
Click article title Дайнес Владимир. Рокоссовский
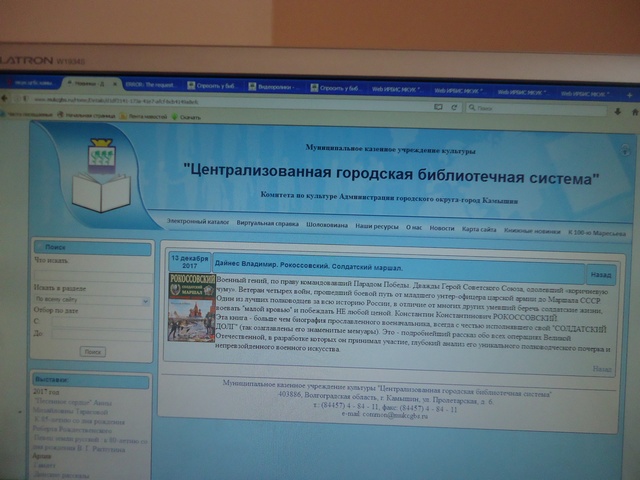coord(309,266)
